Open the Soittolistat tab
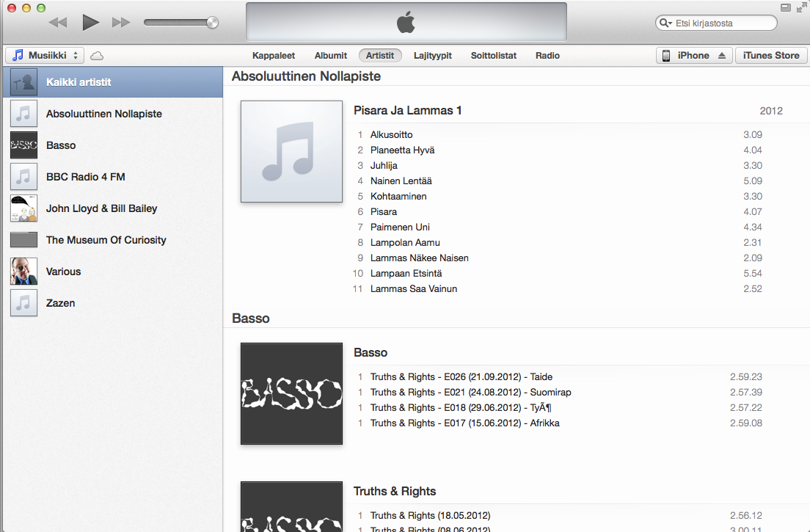This screenshot has height=532, width=810. coord(493,55)
